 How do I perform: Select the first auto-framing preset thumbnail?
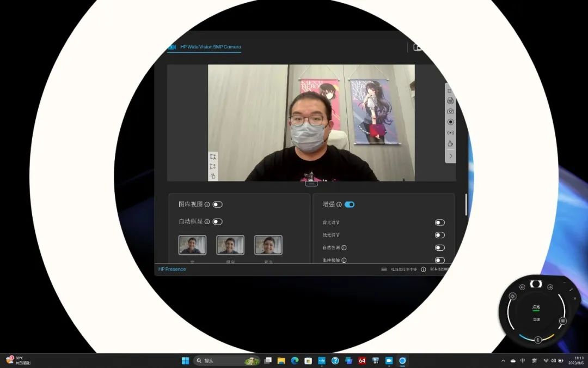[192, 245]
